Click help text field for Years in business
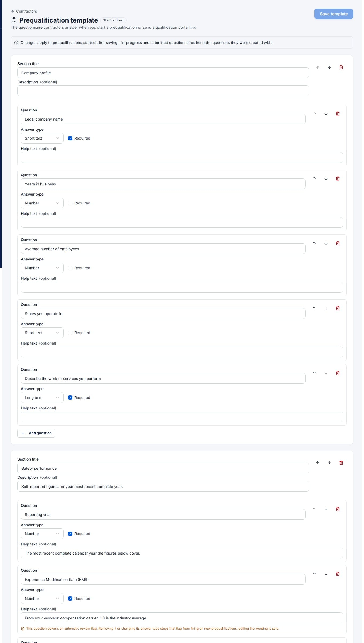Viewport: 364px width, 643px height. coord(182,222)
